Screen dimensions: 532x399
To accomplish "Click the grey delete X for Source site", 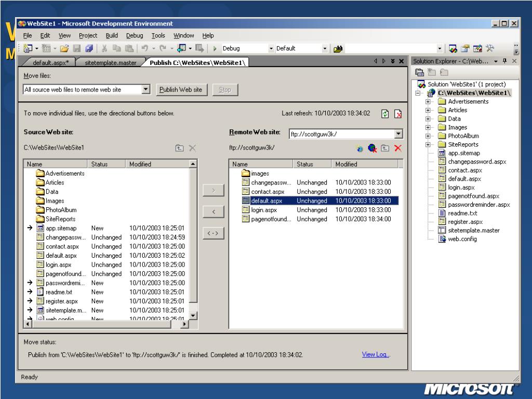I will pos(192,148).
